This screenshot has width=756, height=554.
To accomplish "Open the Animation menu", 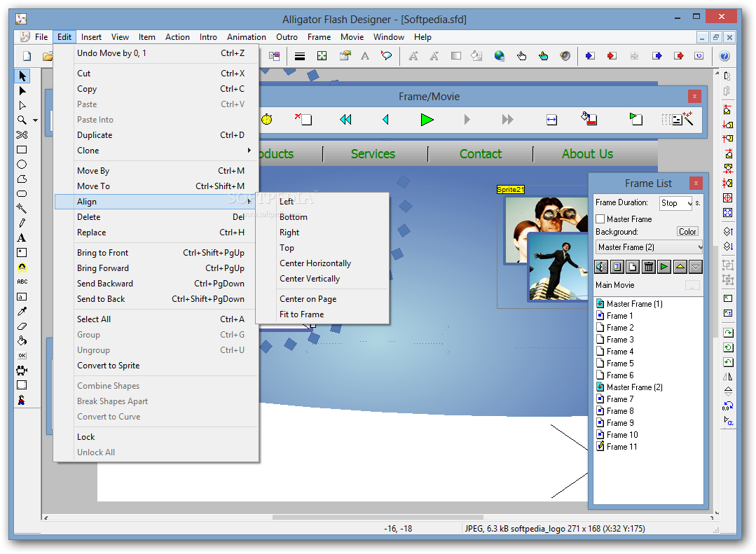I will coord(247,37).
